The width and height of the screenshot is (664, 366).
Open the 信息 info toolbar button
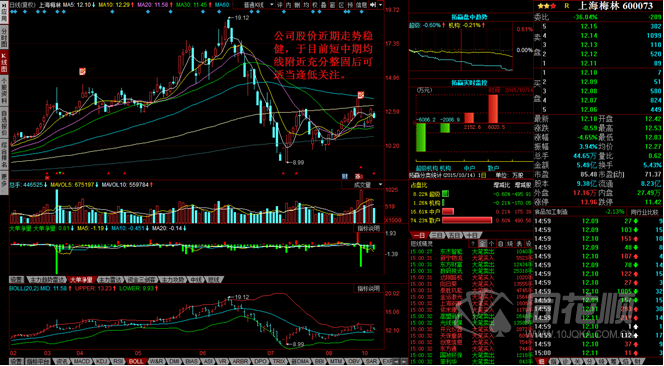point(362,5)
